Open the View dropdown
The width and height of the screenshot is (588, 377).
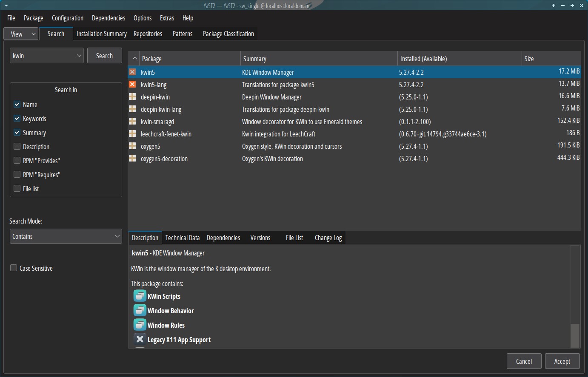tap(20, 34)
